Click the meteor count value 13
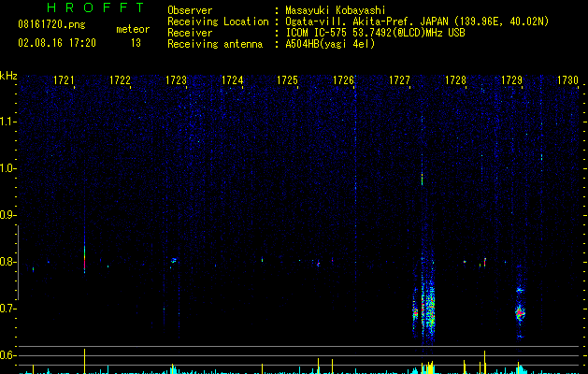Image resolution: width=588 pixels, height=374 pixels. pyautogui.click(x=136, y=43)
